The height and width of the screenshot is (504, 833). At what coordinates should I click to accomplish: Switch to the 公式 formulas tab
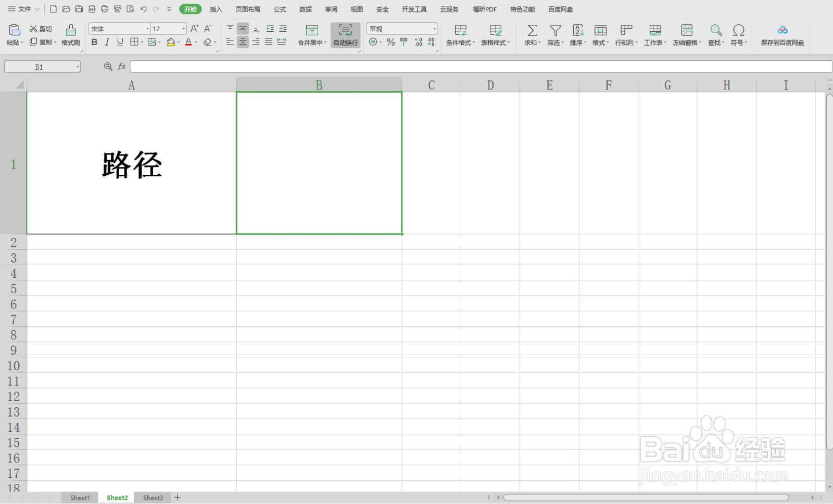click(x=280, y=9)
